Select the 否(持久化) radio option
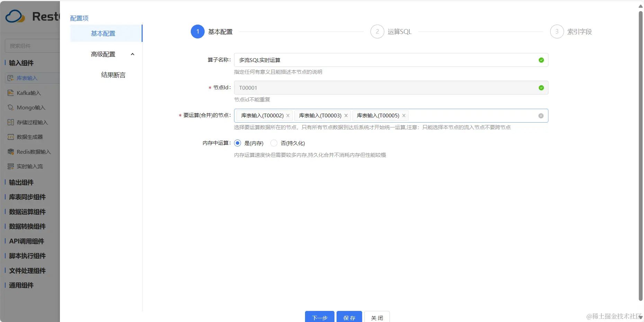The width and height of the screenshot is (644, 322). (274, 143)
